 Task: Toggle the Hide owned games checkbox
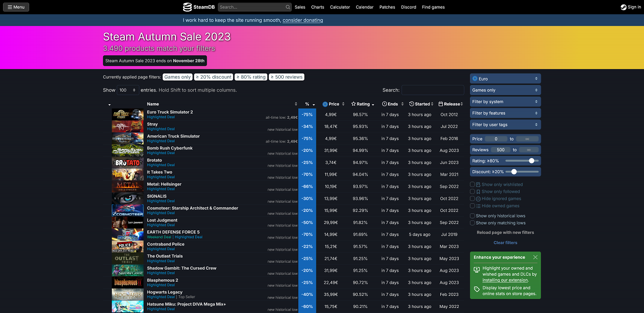pos(472,206)
